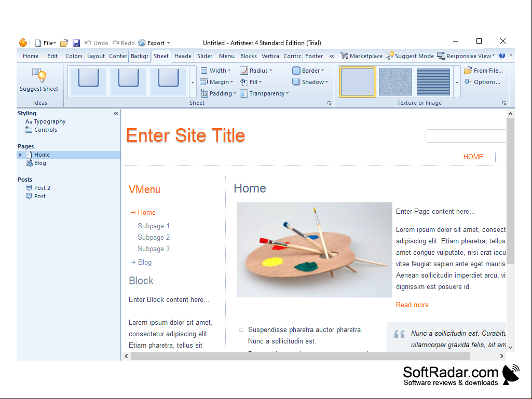Expand the Home page tree node
This screenshot has height=399, width=532.
[20, 155]
